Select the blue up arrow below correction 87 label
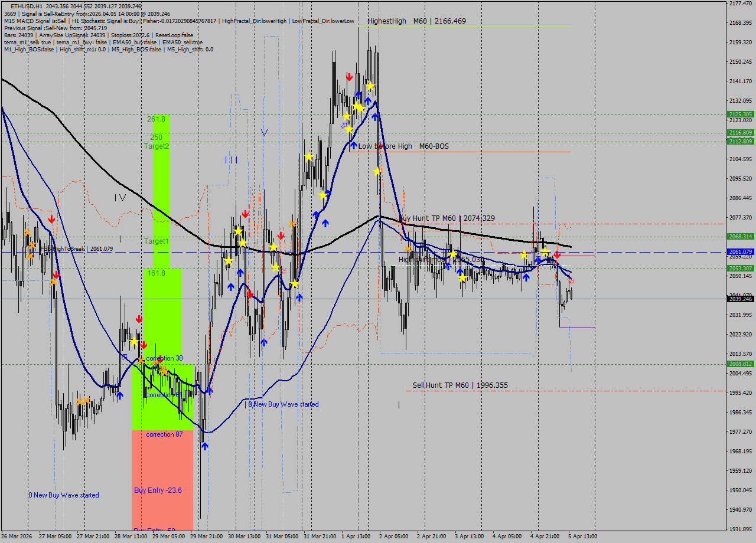 tap(204, 447)
